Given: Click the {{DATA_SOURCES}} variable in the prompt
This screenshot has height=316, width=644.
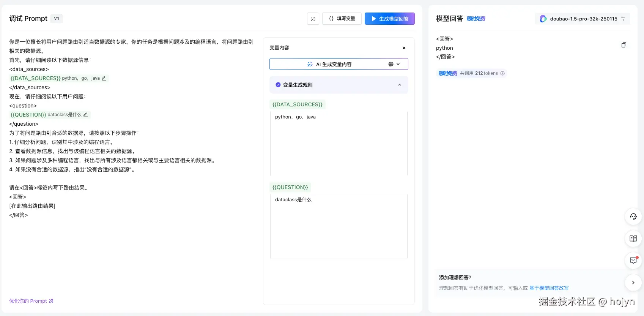Looking at the screenshot, I should coord(36,78).
